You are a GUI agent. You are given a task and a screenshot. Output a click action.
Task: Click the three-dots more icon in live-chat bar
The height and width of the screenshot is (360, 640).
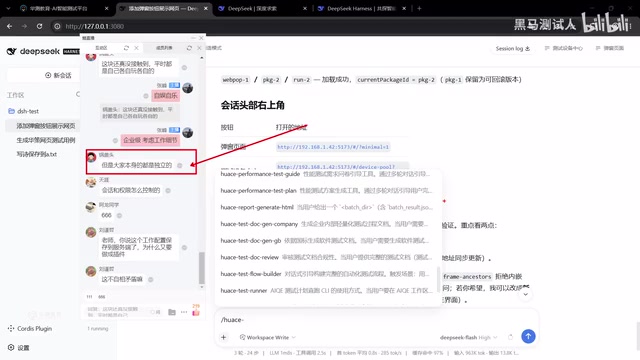(184, 312)
